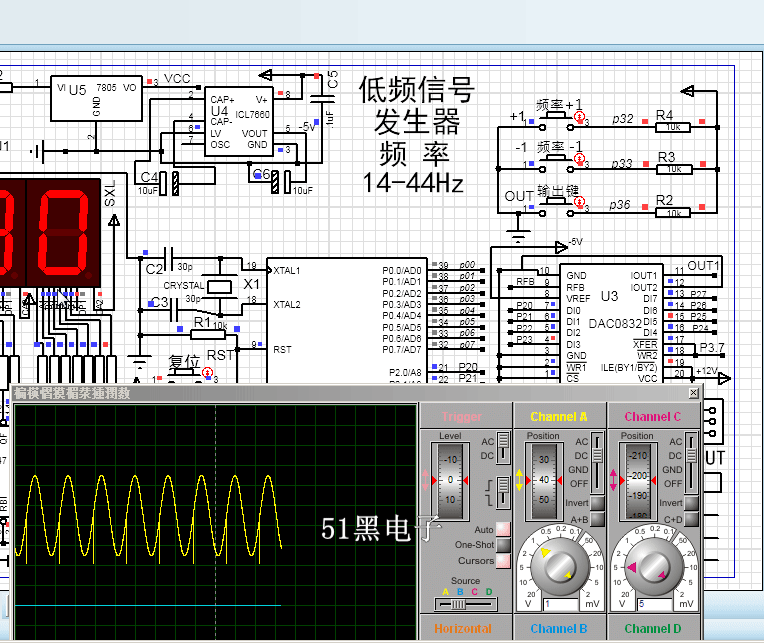Screen dimensions: 764x643
Task: Select resistor R4 10k
Action: pyautogui.click(x=673, y=127)
